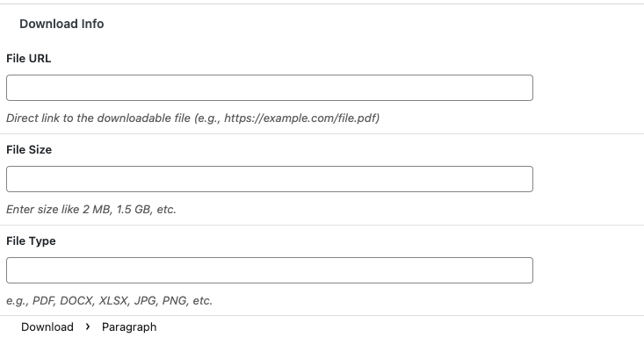This screenshot has width=644, height=337.
Task: Click the 'XLSX' example in File Type hint
Action: tap(112, 301)
